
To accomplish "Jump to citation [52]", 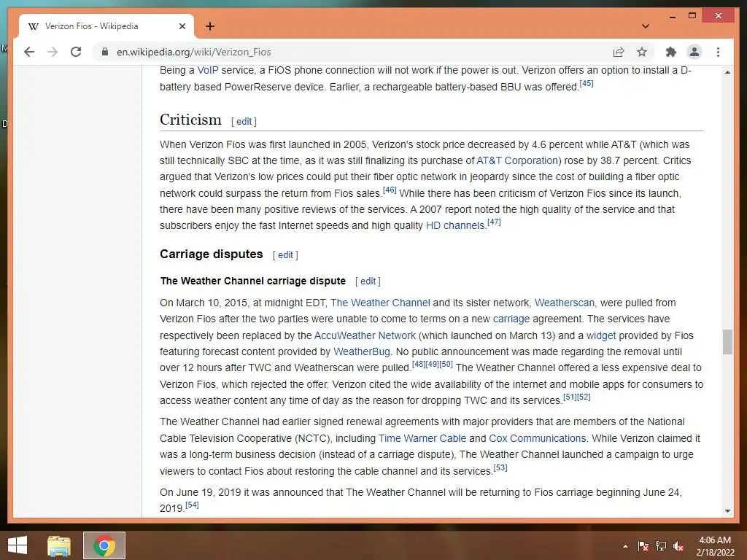I will (584, 397).
